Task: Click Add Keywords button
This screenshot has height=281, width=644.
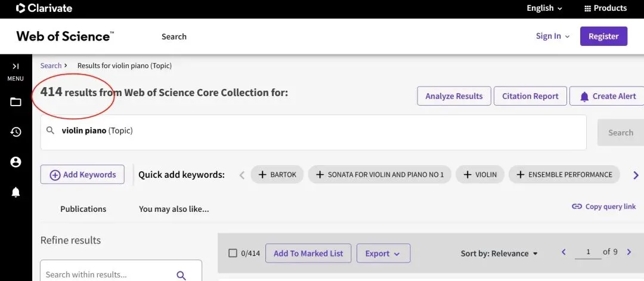Action: [x=82, y=175]
